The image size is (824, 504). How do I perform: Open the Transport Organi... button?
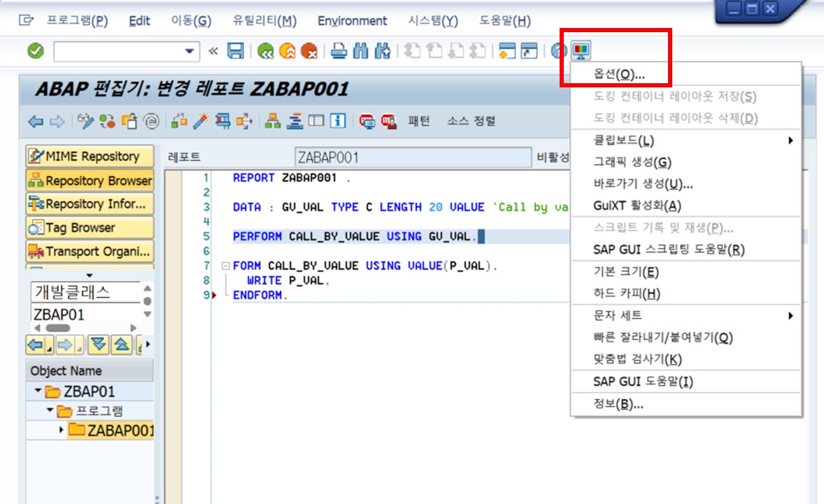click(90, 251)
